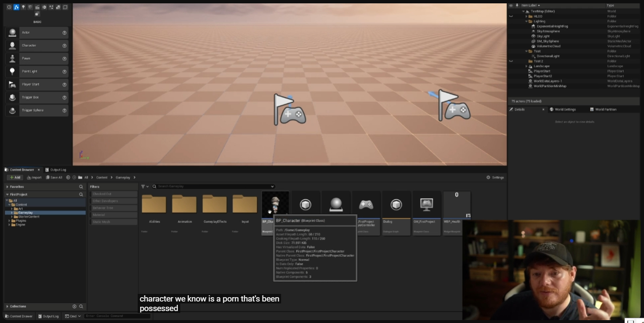This screenshot has width=644, height=323.
Task: Expand the Landscape item in Outliner
Action: [x=526, y=66]
